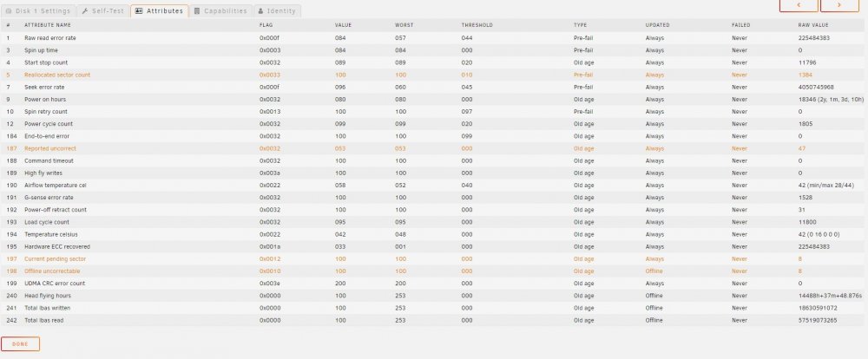
Task: Click the Flag column header
Action: [x=266, y=25]
